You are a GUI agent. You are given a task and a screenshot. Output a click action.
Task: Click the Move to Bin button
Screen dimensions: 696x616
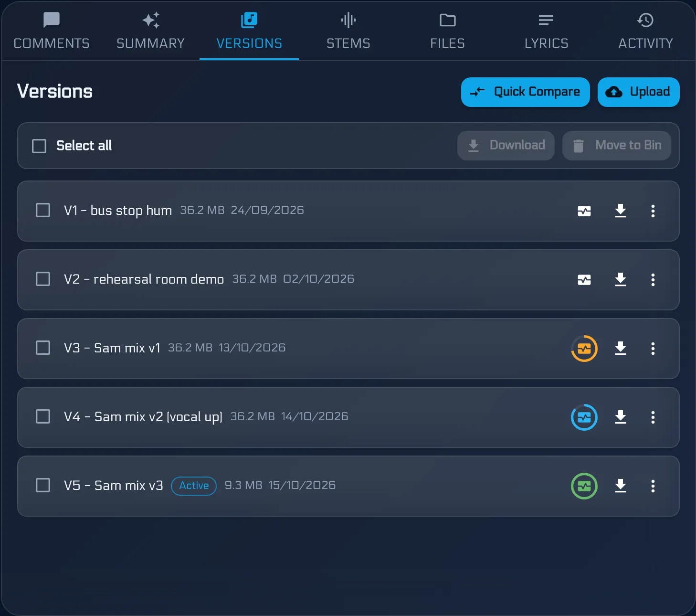coord(617,146)
